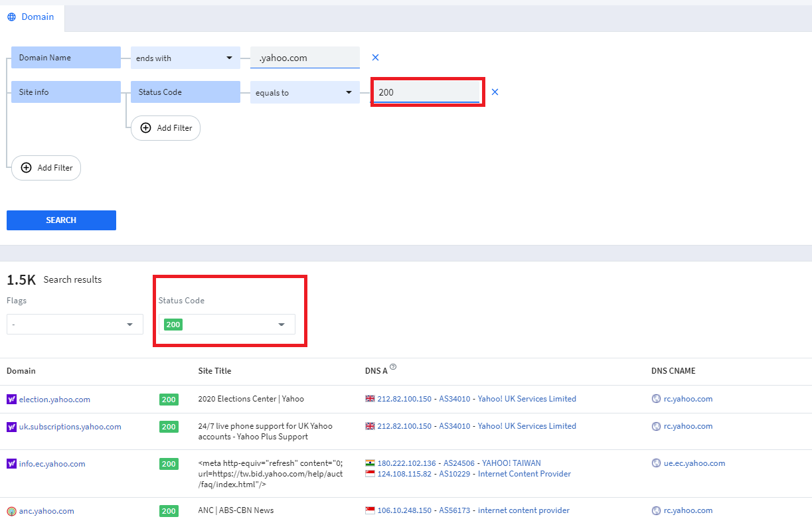Expand the Flags filter dropdown
This screenshot has width=812, height=521.
pyautogui.click(x=75, y=324)
